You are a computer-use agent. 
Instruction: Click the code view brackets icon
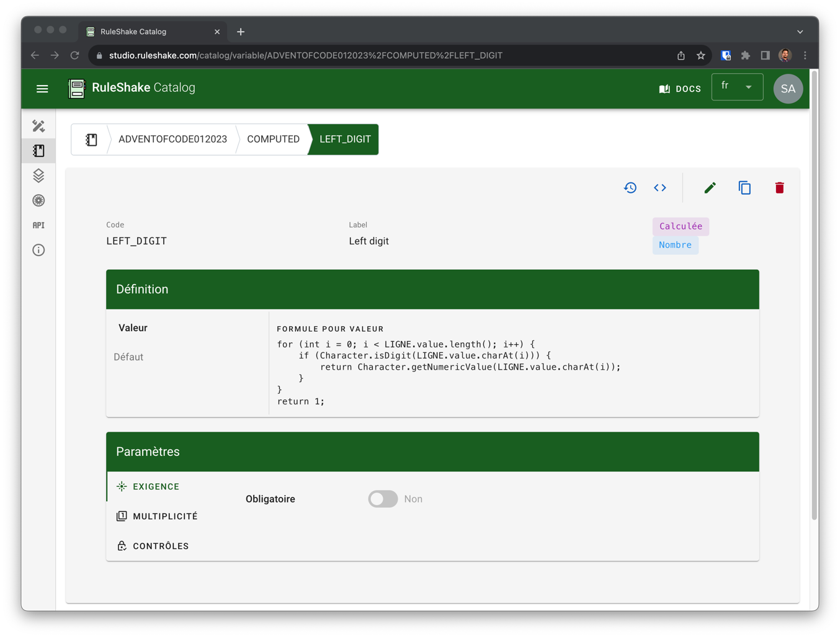pos(660,188)
